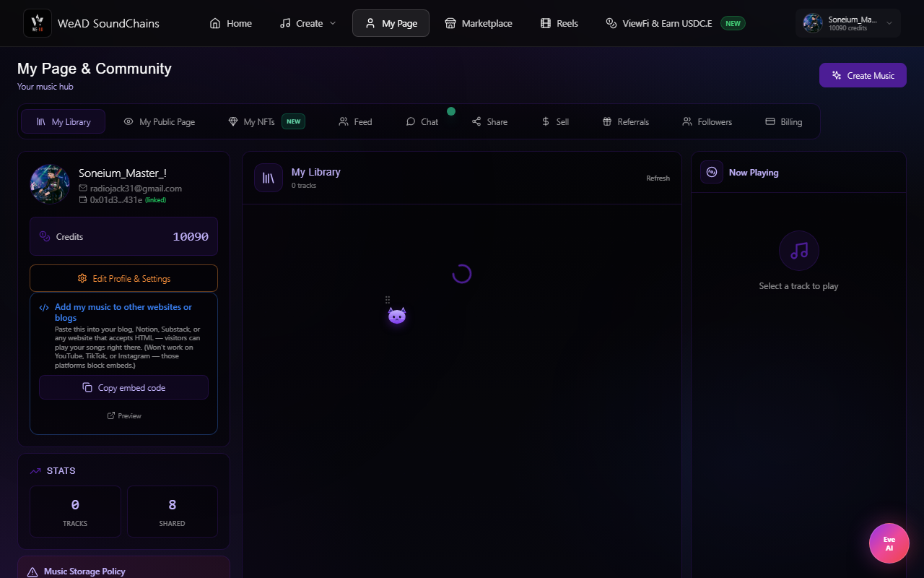This screenshot has width=924, height=578.
Task: Click the Create Music button
Action: 863,75
